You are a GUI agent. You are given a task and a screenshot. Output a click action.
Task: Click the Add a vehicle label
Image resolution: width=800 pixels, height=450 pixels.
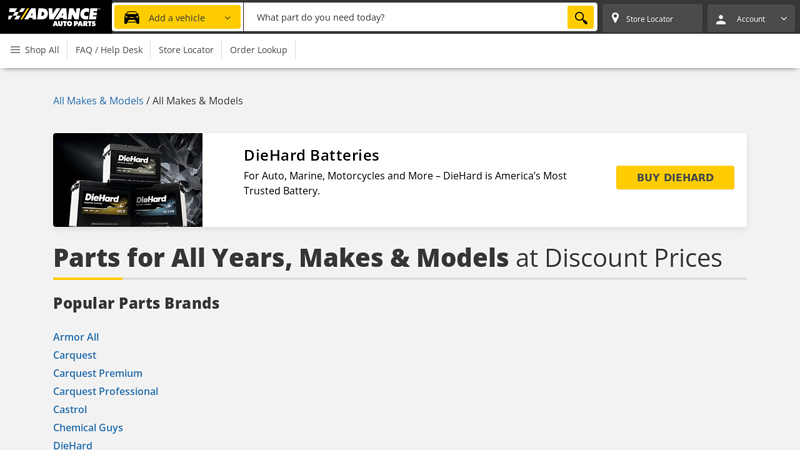click(177, 18)
